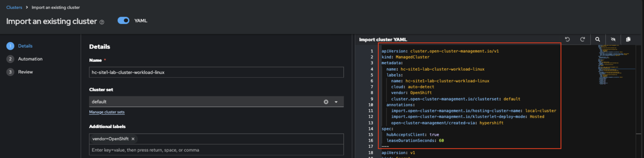Screen dimensions: 644x158
Task: Click the cluster Name input field
Action: point(216,72)
